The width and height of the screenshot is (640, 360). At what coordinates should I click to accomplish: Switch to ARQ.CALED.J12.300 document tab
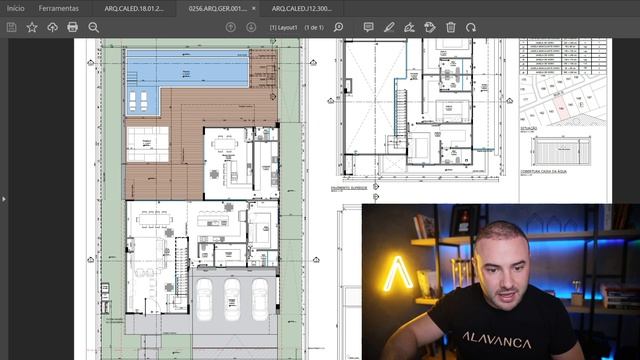pos(302,8)
